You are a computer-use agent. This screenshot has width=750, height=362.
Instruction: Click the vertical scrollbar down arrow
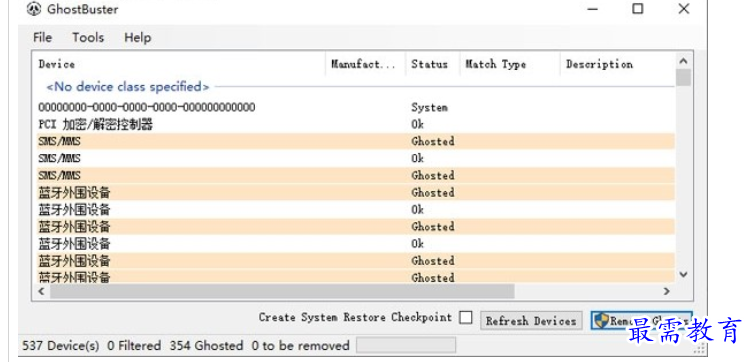click(x=684, y=274)
